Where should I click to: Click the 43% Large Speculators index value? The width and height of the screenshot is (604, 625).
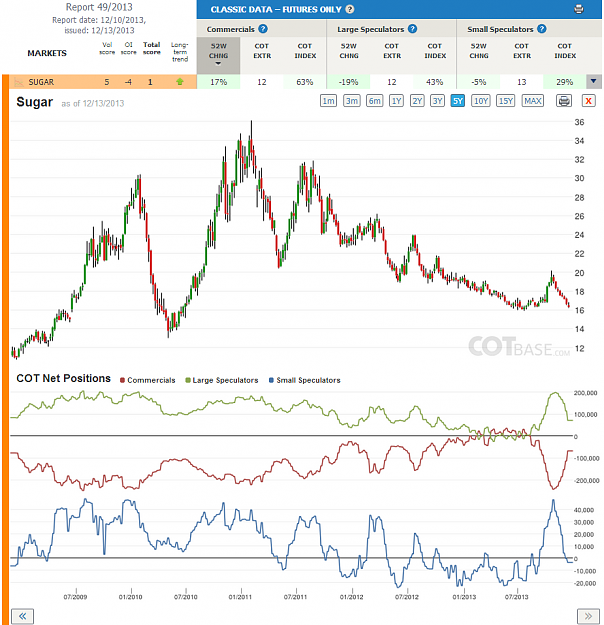click(x=435, y=82)
